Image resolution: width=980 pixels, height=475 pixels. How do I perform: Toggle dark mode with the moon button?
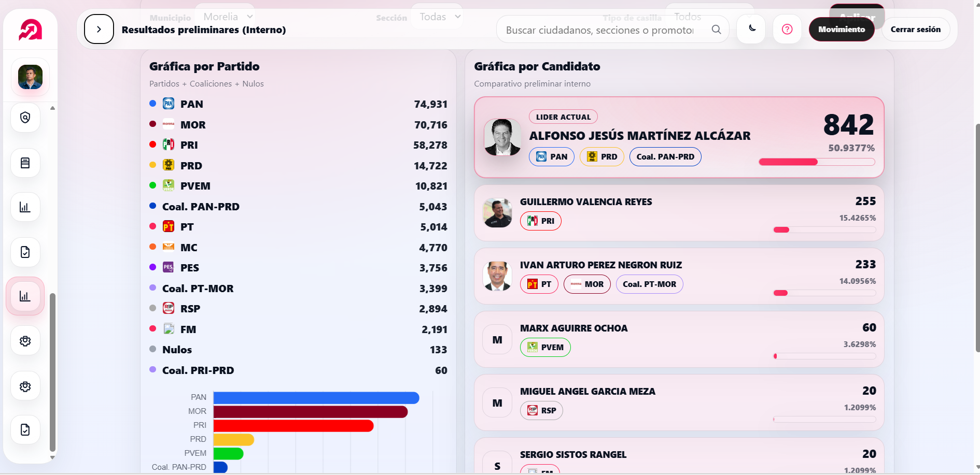click(x=752, y=29)
